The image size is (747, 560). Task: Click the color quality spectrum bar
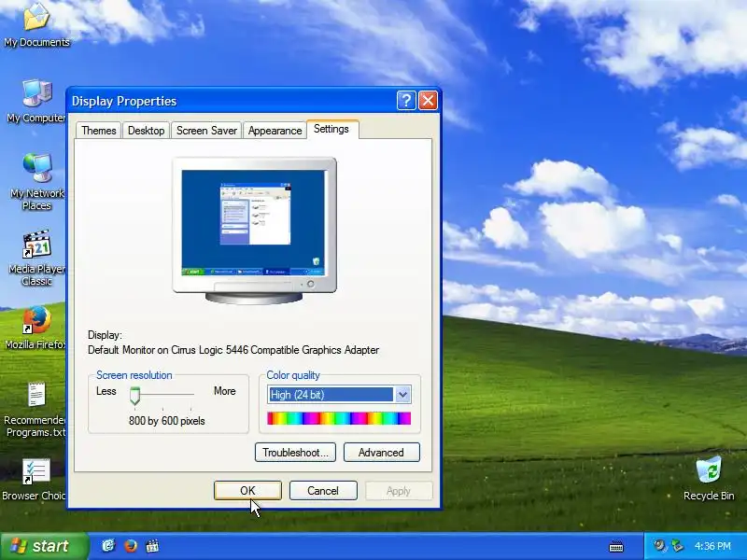click(x=339, y=418)
